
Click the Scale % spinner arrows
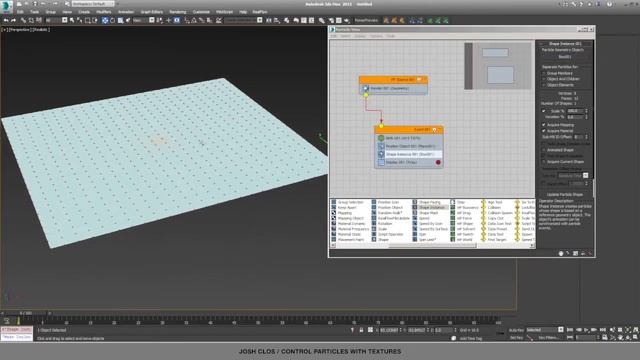[587, 111]
